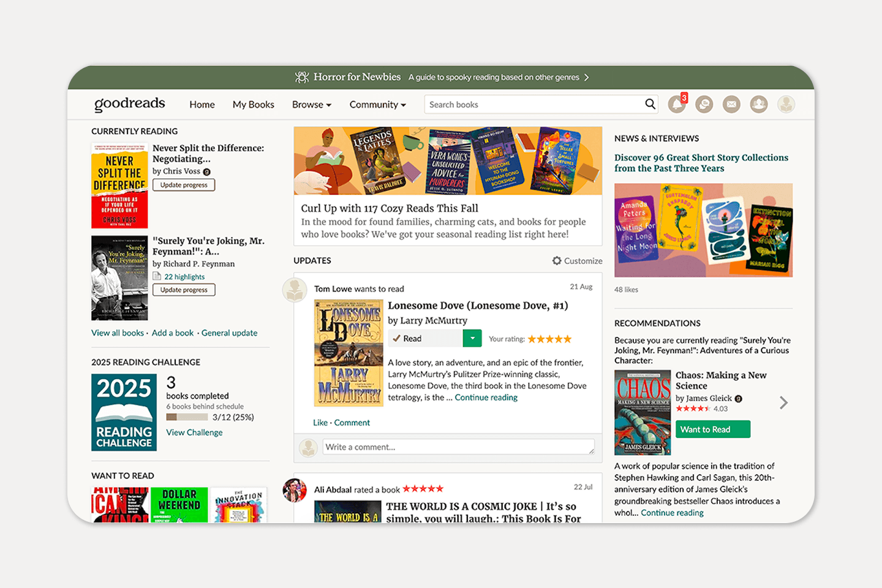The image size is (882, 588).
Task: Open the Chaos book cover thumbnail
Action: [x=643, y=412]
